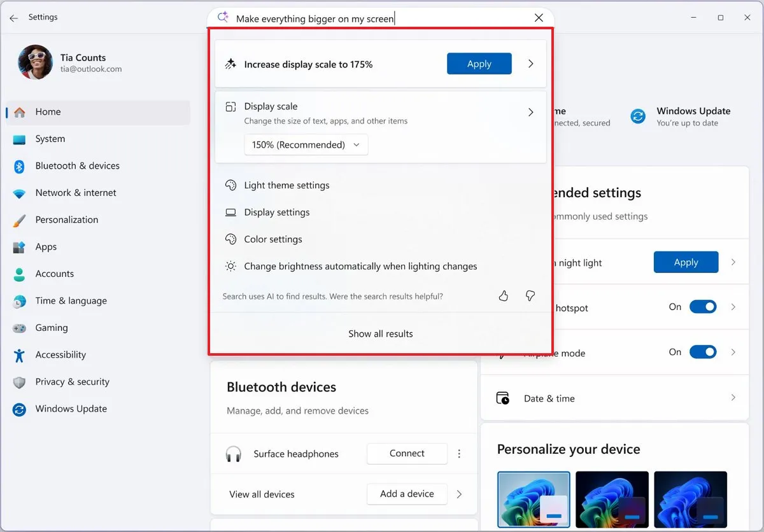Apply the 175% display scale suggestion
Viewport: 764px width, 532px height.
pos(479,64)
